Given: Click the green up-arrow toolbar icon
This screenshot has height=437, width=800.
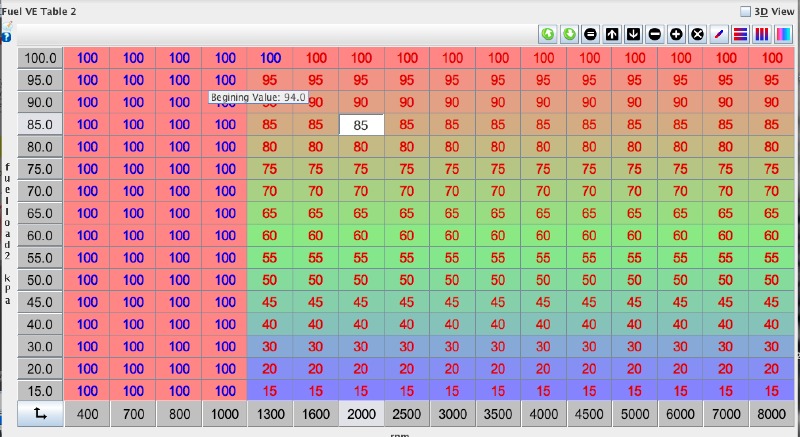Looking at the screenshot, I should coord(547,34).
